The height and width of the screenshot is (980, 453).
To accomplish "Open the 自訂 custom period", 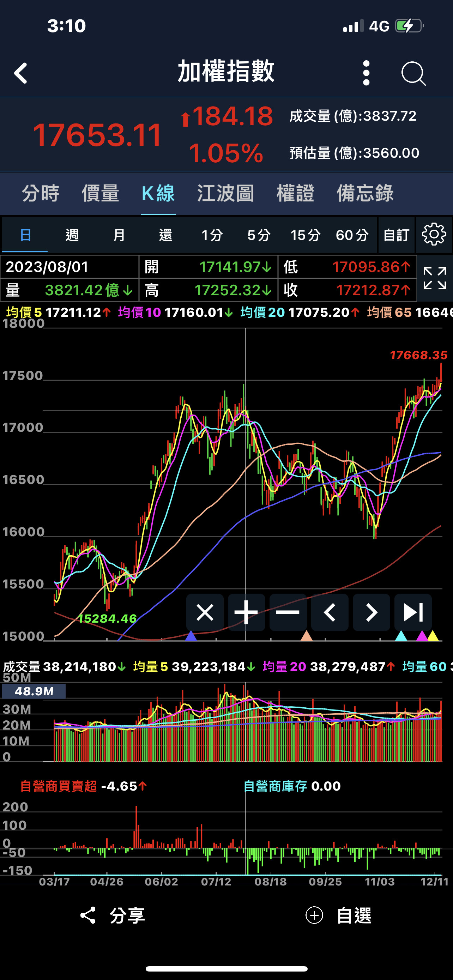I will [396, 235].
